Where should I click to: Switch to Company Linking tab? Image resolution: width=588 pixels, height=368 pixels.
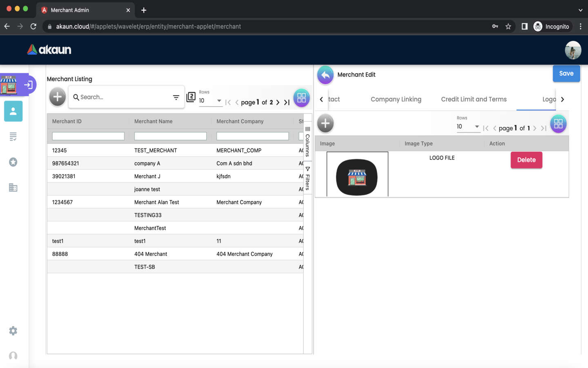pyautogui.click(x=396, y=99)
